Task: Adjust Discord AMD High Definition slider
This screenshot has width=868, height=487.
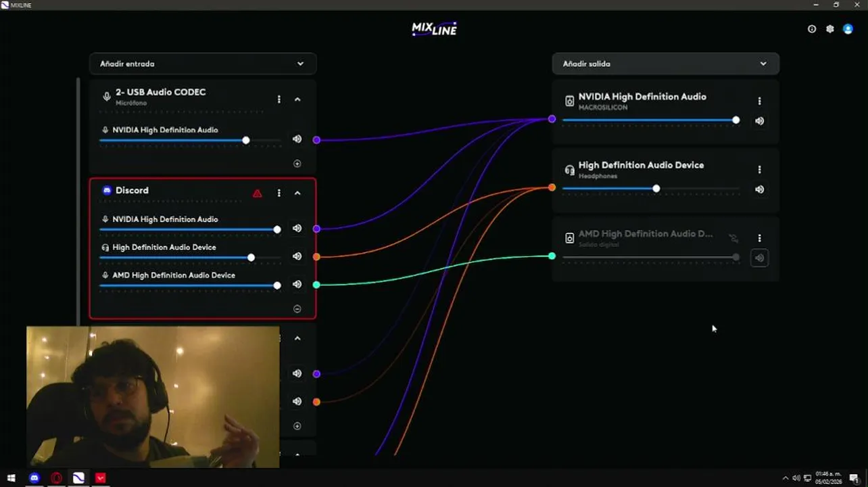Action: pos(190,286)
